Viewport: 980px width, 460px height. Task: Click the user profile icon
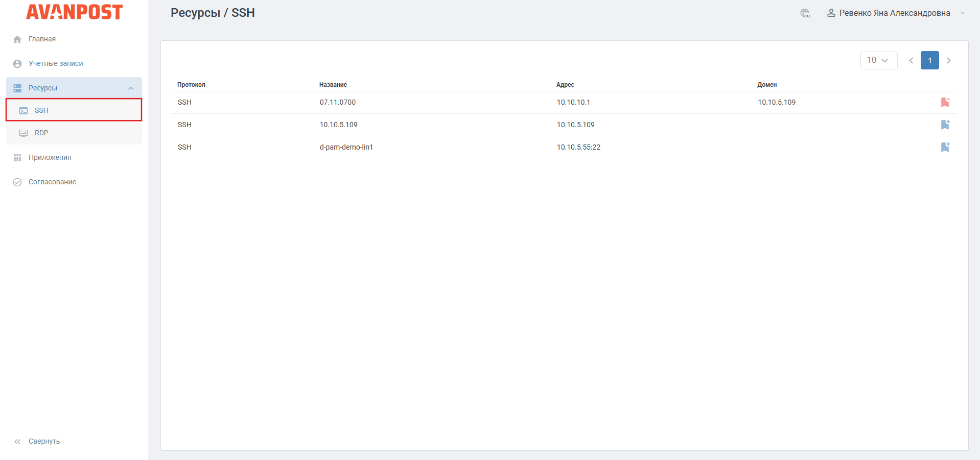coord(831,13)
